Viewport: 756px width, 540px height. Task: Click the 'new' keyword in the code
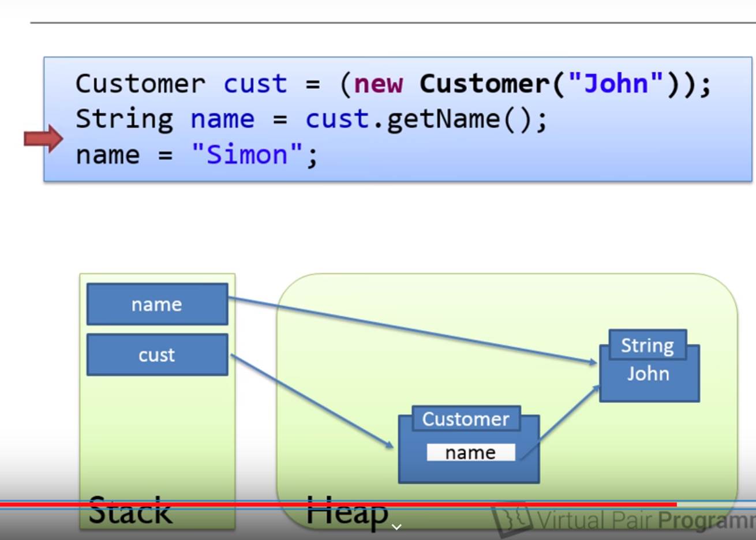(x=378, y=84)
